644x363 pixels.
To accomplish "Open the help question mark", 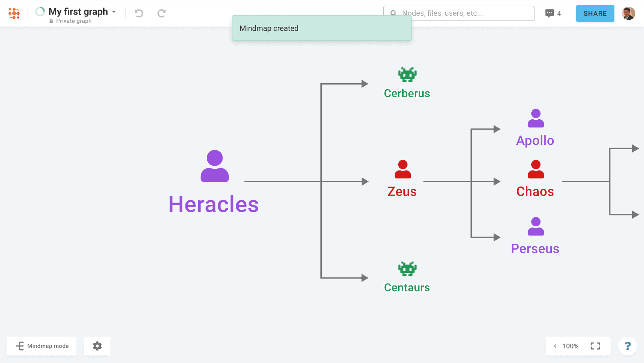I will 627,346.
